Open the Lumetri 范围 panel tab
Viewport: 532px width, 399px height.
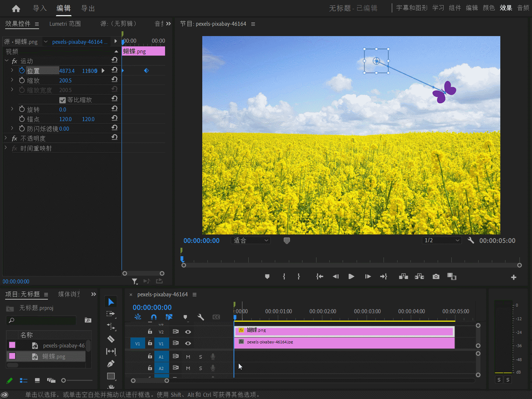click(x=65, y=24)
